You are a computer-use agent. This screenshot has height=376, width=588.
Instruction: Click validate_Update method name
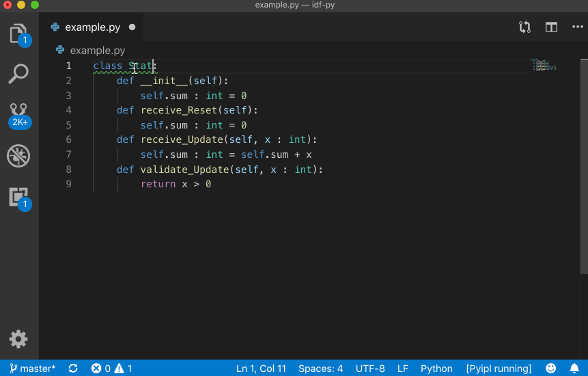184,170
